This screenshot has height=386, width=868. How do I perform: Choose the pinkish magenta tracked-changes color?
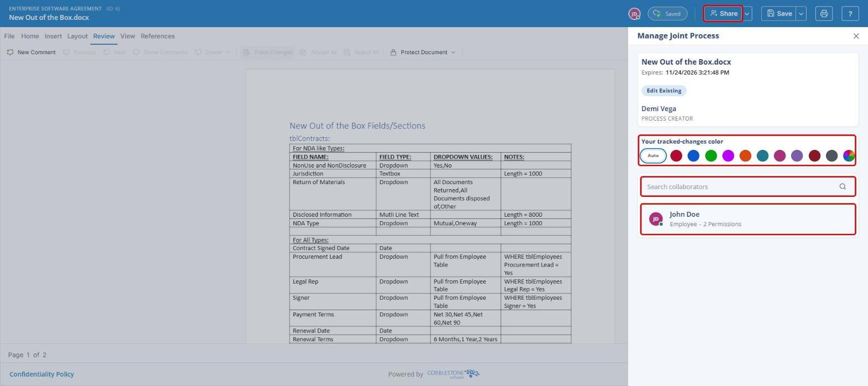click(x=779, y=156)
